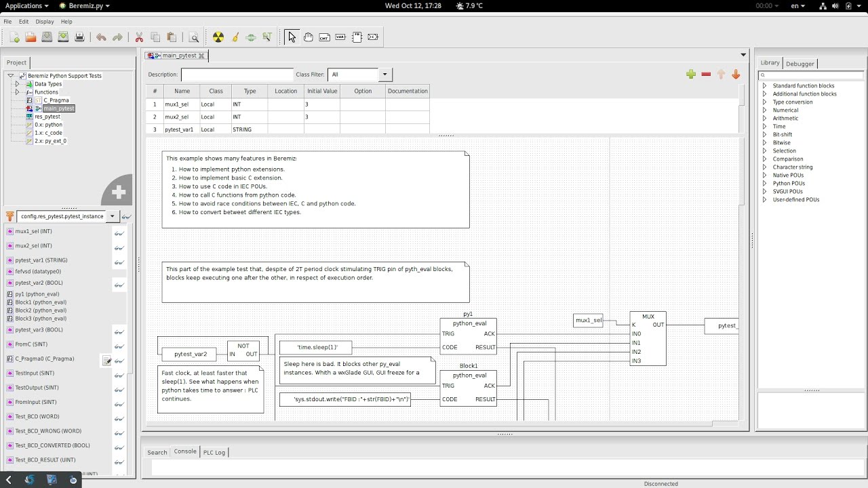The image size is (868, 488).
Task: Click the Show IEC code icon
Action: click(267, 37)
